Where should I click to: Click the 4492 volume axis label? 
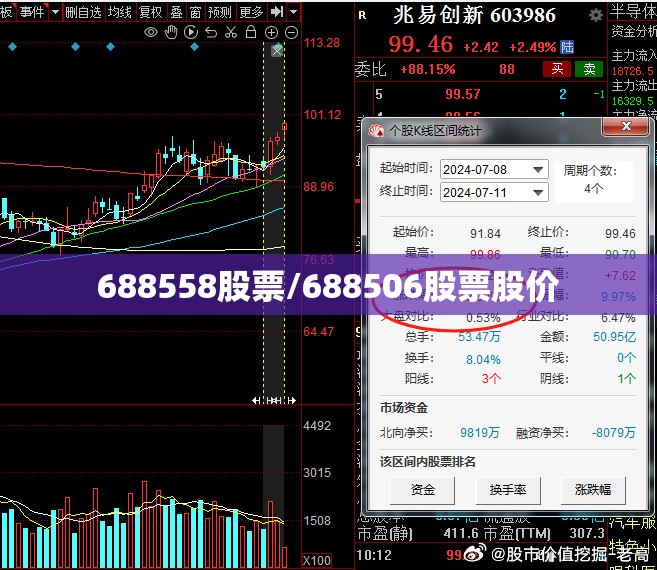point(317,426)
